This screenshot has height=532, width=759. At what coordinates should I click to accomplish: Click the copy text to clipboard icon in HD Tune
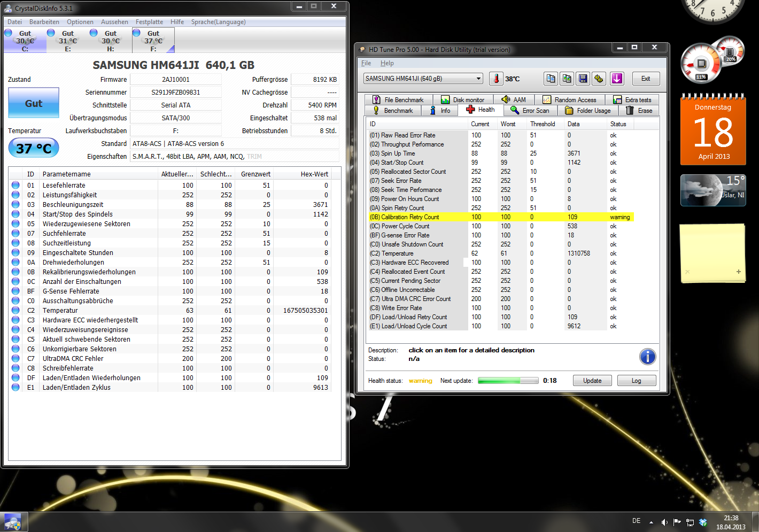(551, 79)
